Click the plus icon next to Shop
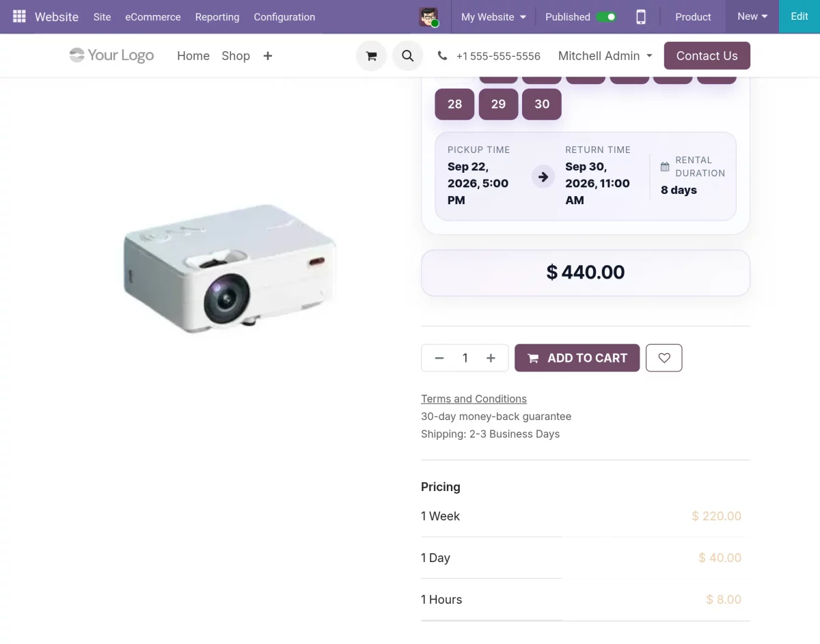Image resolution: width=820 pixels, height=644 pixels. pyautogui.click(x=268, y=56)
